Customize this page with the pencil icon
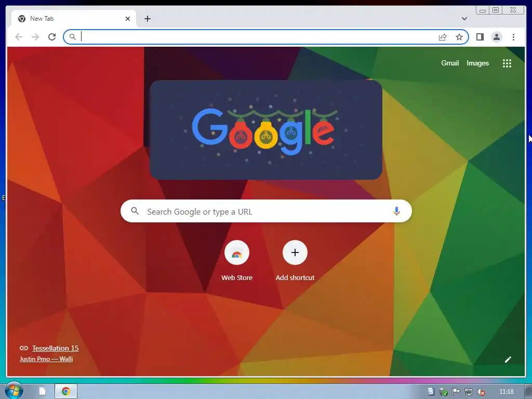 [x=508, y=360]
